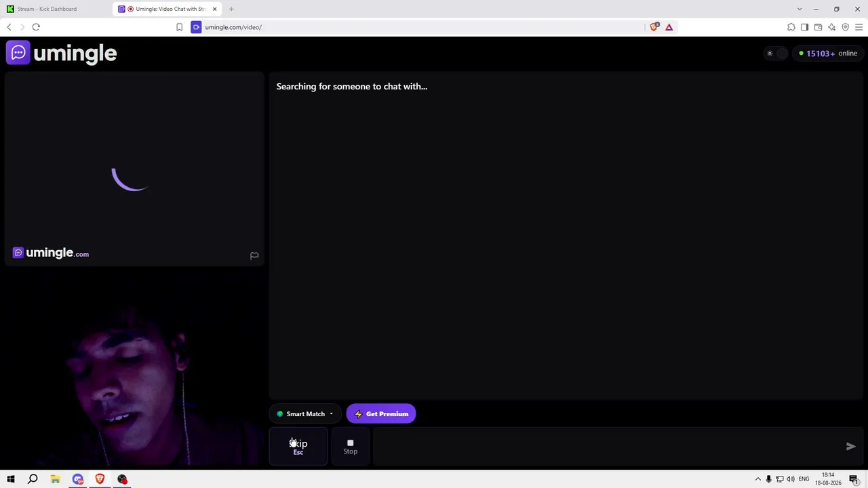Screen dimensions: 868x488
Task: Expand the tab search chevron
Action: click(800, 9)
